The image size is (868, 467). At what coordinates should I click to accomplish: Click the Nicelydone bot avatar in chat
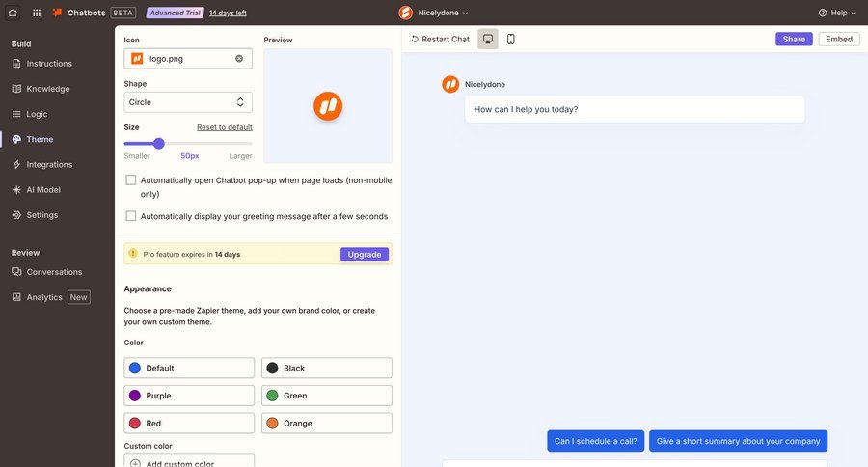[450, 84]
